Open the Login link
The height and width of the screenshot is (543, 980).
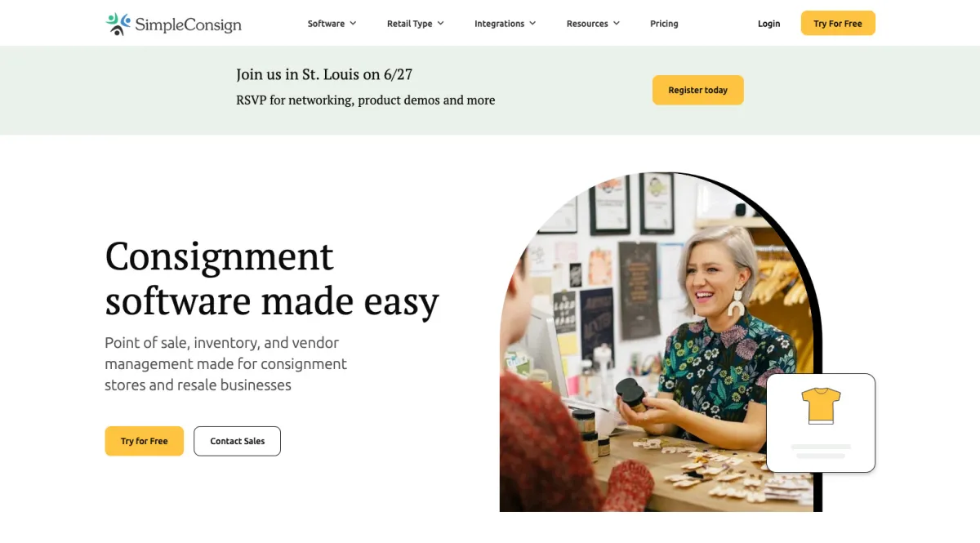[768, 24]
